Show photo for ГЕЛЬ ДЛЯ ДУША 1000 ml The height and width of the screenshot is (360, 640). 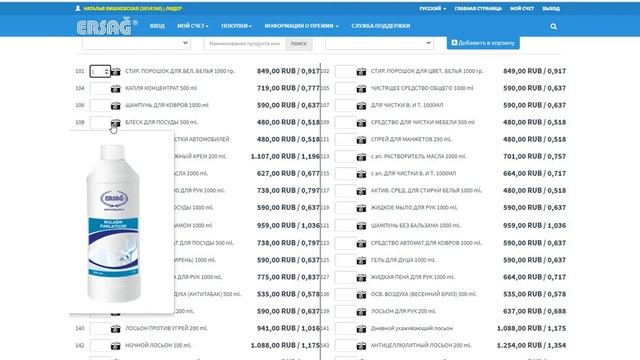tap(361, 260)
